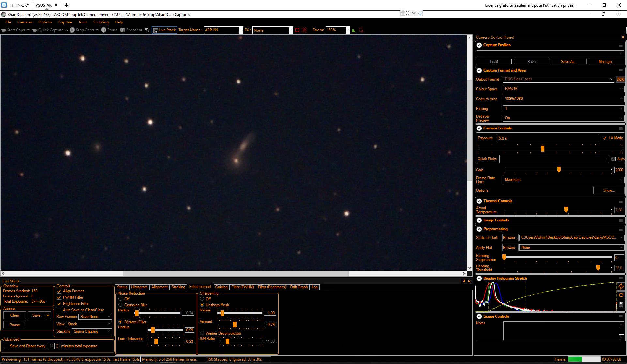Screen dimensions: 627x364
Task: Toggle the Align Frames checkbox
Action: tap(59, 291)
